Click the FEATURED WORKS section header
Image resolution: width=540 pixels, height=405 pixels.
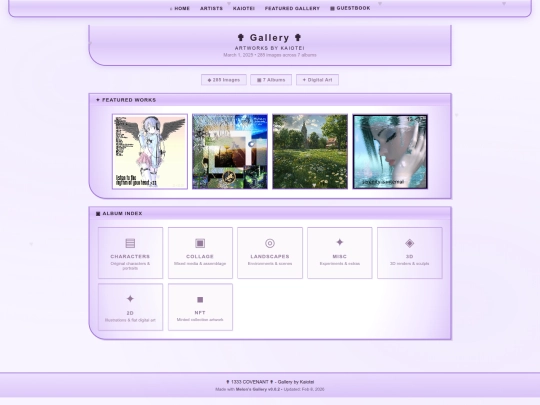(126, 100)
